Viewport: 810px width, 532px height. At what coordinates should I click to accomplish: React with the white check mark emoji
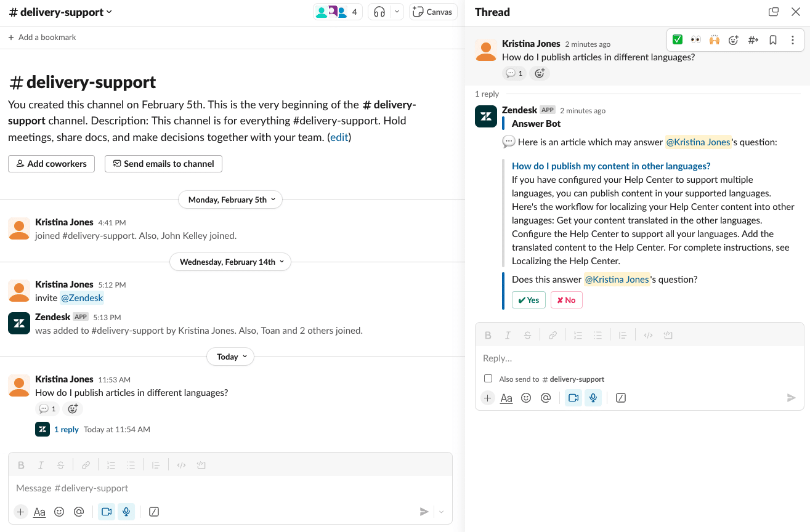[677, 39]
